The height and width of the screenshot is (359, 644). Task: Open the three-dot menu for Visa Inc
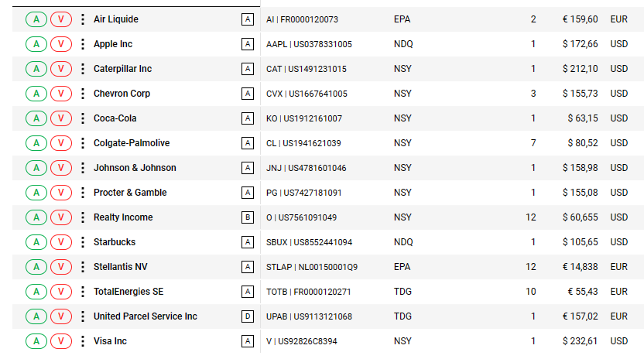(x=83, y=341)
